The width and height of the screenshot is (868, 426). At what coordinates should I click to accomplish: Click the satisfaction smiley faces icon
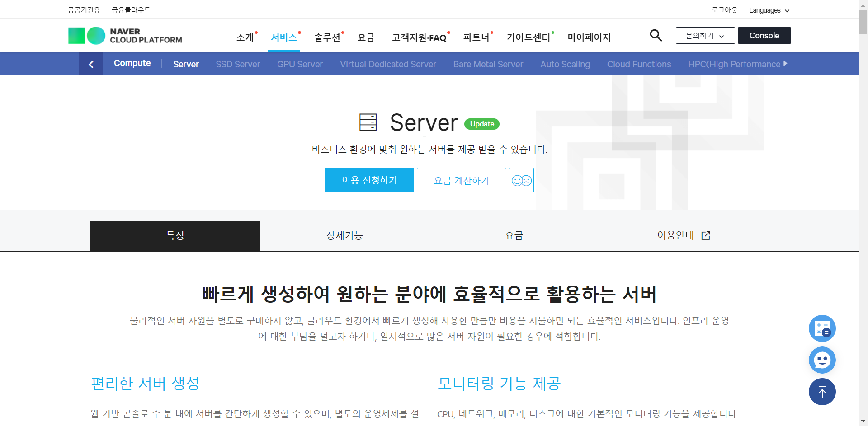tap(521, 180)
